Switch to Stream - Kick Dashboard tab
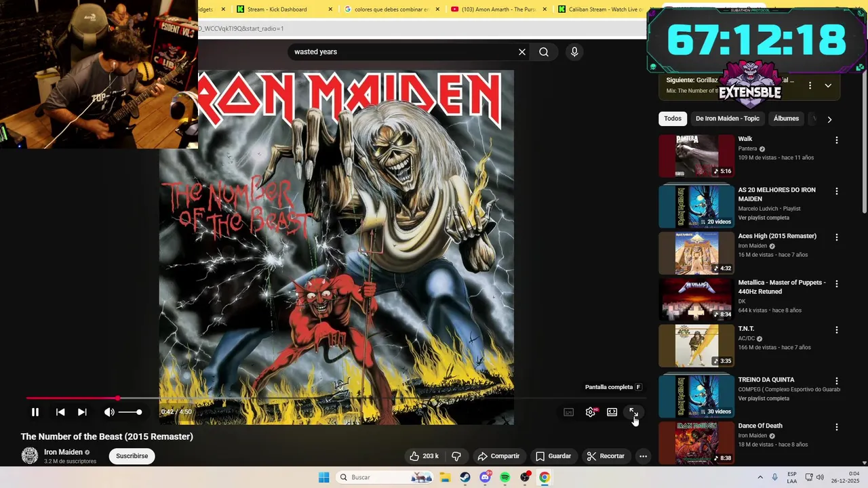 (277, 9)
